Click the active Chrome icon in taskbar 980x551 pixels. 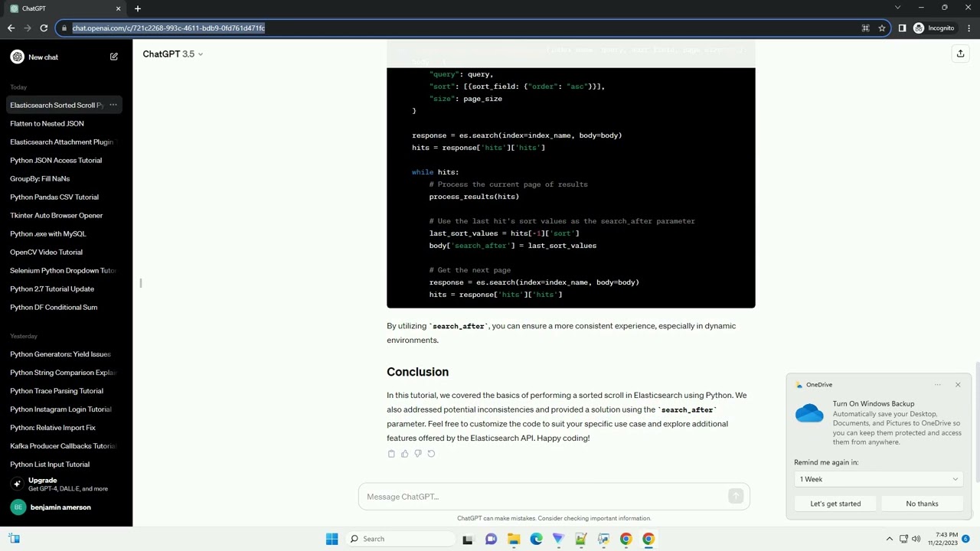[x=648, y=539]
